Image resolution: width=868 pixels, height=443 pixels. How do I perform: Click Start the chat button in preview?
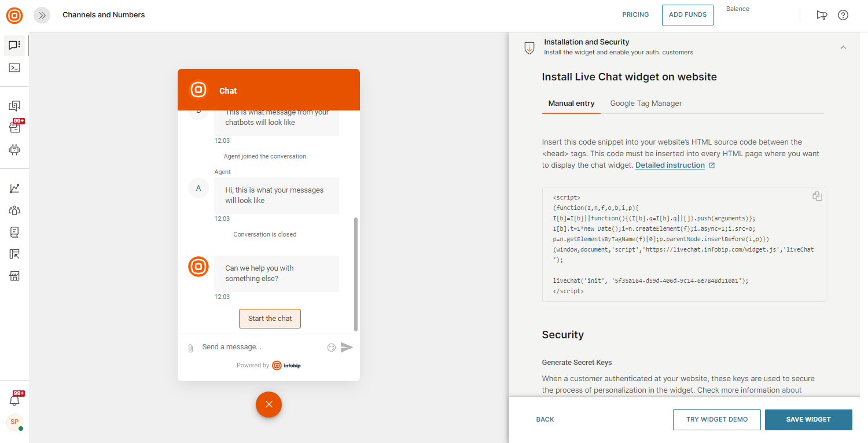(x=270, y=319)
